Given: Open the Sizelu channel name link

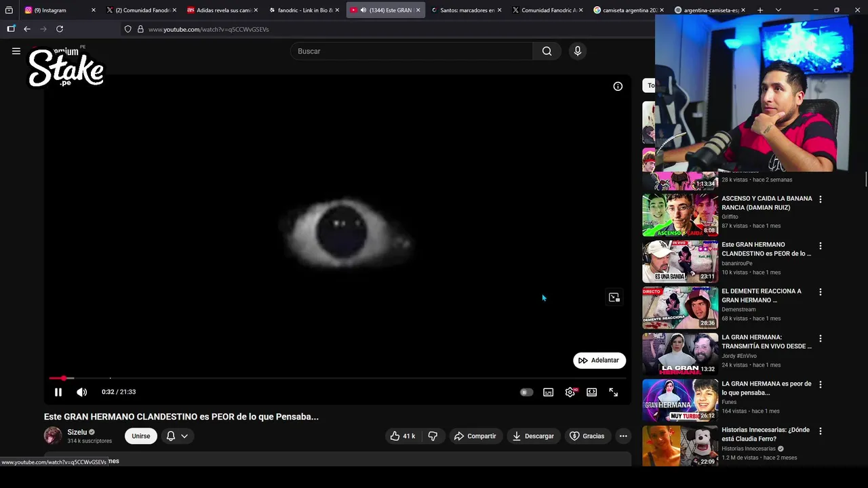Looking at the screenshot, I should [x=77, y=432].
